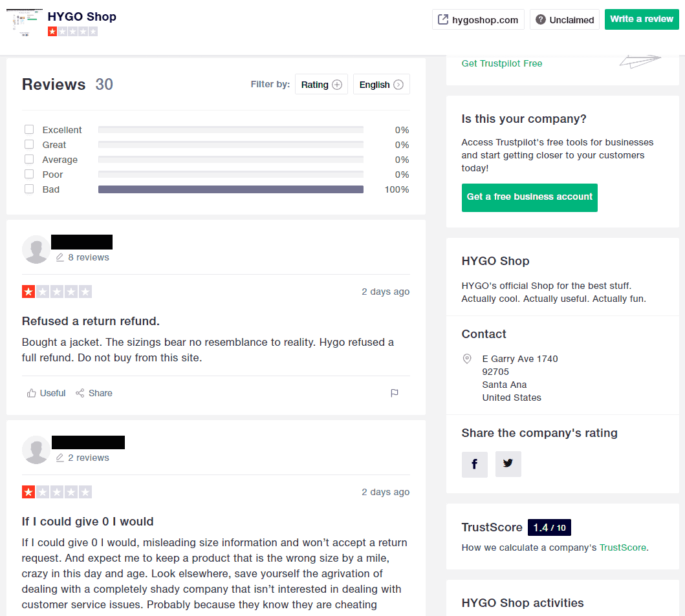Screen dimensions: 685x616
Task: Click the first reviewer's avatar
Action: pyautogui.click(x=36, y=250)
